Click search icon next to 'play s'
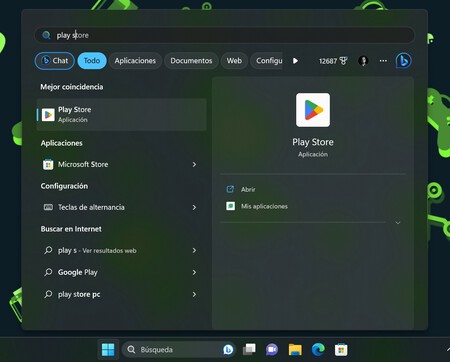This screenshot has width=450, height=362. tap(48, 250)
